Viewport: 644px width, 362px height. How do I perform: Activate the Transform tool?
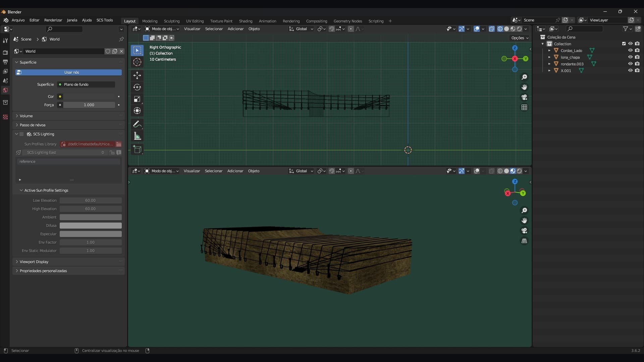(x=137, y=111)
